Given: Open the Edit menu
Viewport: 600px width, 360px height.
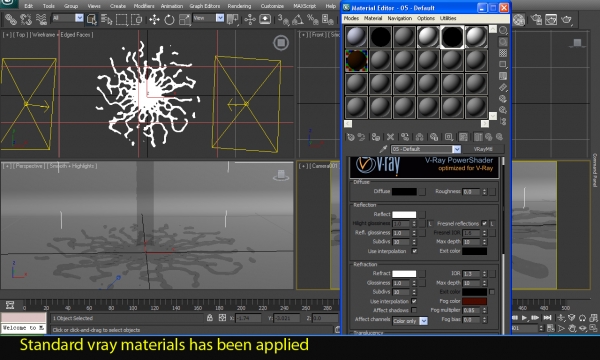Looking at the screenshot, I should click(29, 6).
